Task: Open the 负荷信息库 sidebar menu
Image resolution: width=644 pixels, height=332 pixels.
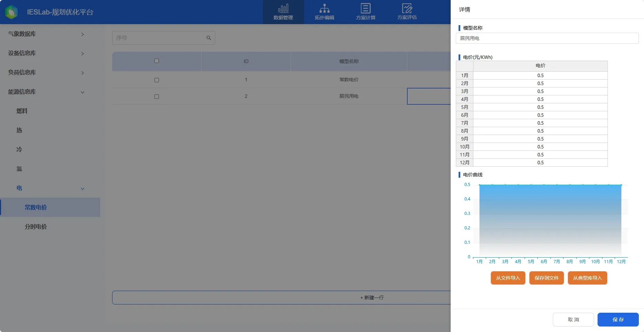Action: (50, 72)
